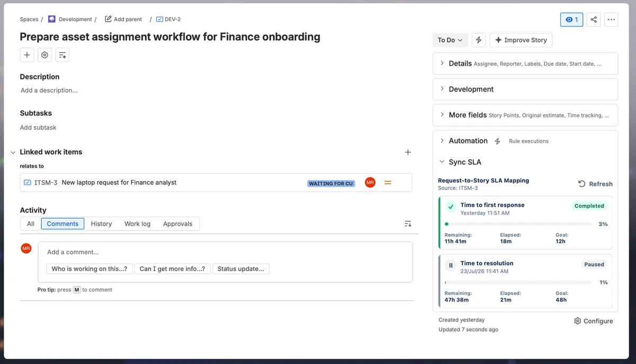636x364 pixels.
Task: Click the 'Rule executions' label
Action: tap(528, 141)
